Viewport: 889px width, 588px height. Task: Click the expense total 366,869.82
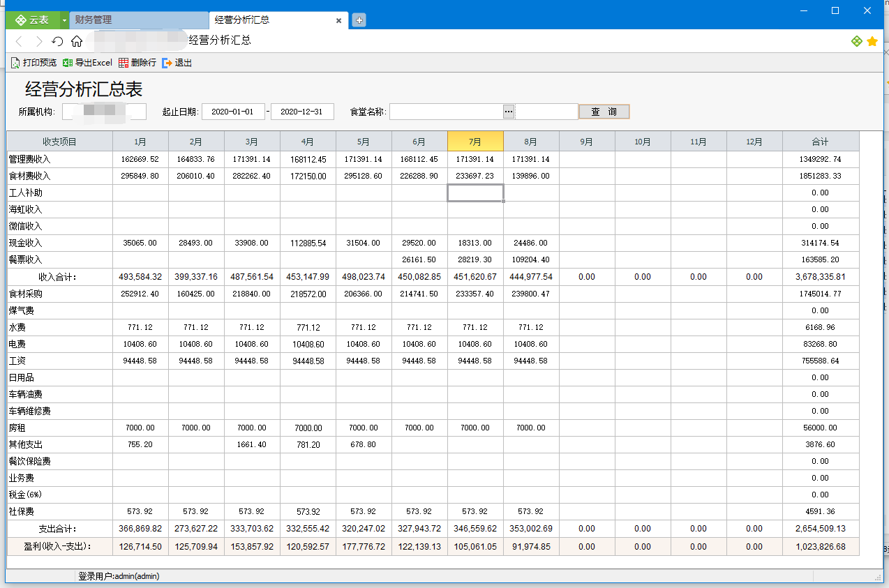[140, 529]
